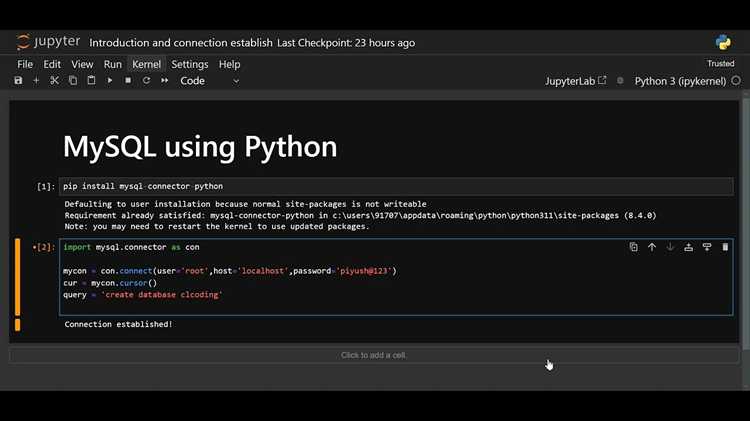Move the active cell up arrow
Viewport: 750px width, 421px height.
point(652,247)
